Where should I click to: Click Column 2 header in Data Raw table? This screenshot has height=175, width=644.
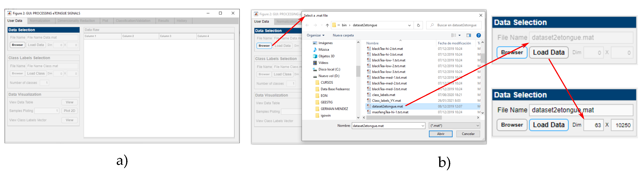[140, 36]
